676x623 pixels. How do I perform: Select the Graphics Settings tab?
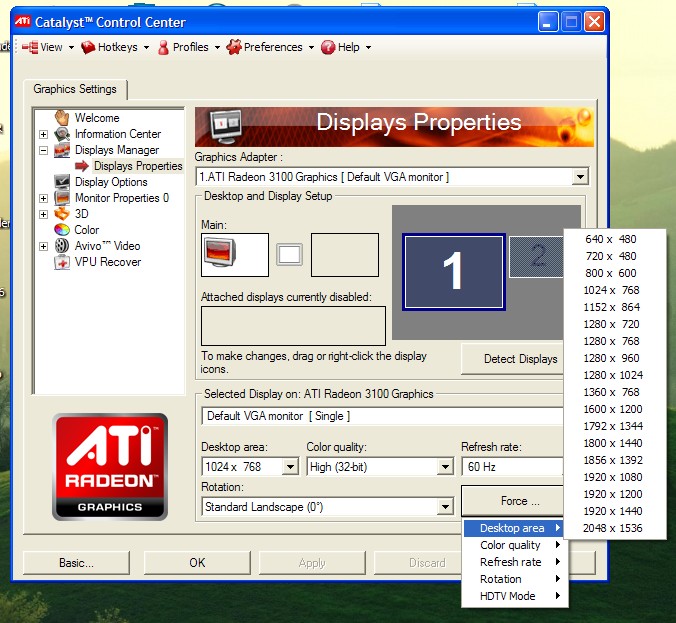click(x=75, y=89)
